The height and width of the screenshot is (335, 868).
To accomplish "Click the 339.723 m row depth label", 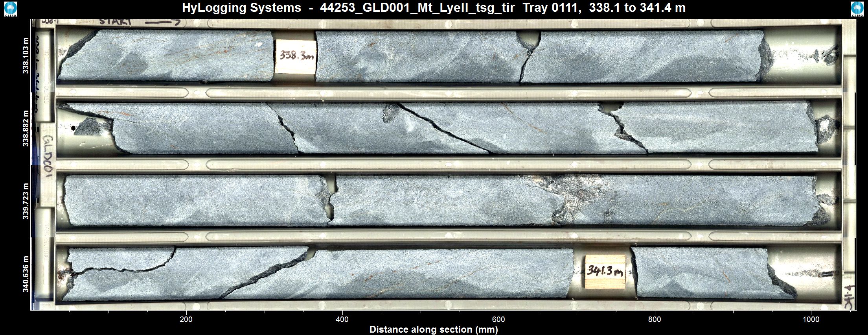I will [x=26, y=201].
